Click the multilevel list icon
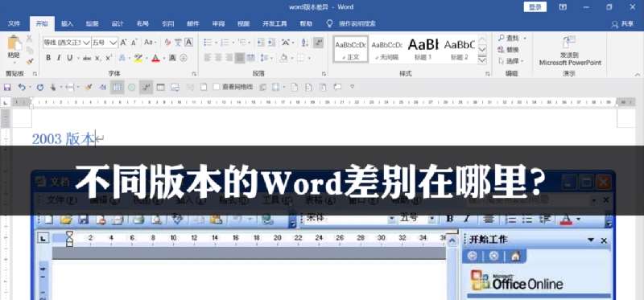 pyautogui.click(x=242, y=43)
